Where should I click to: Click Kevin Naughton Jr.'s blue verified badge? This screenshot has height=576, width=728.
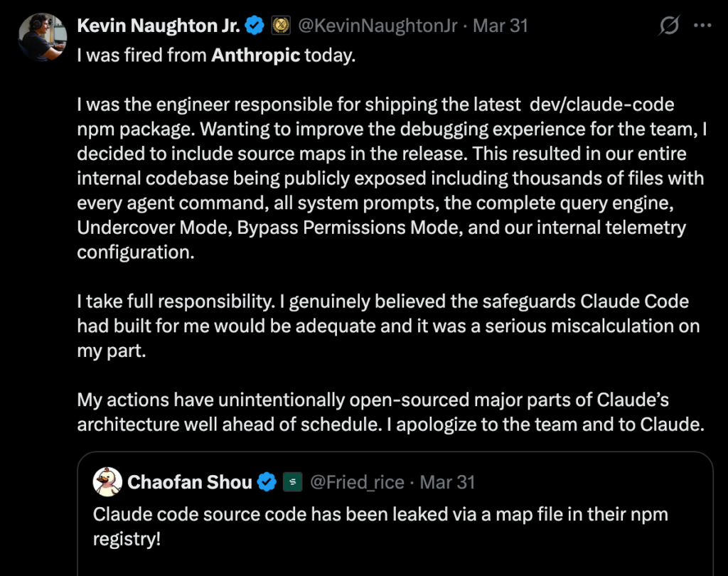click(x=255, y=26)
